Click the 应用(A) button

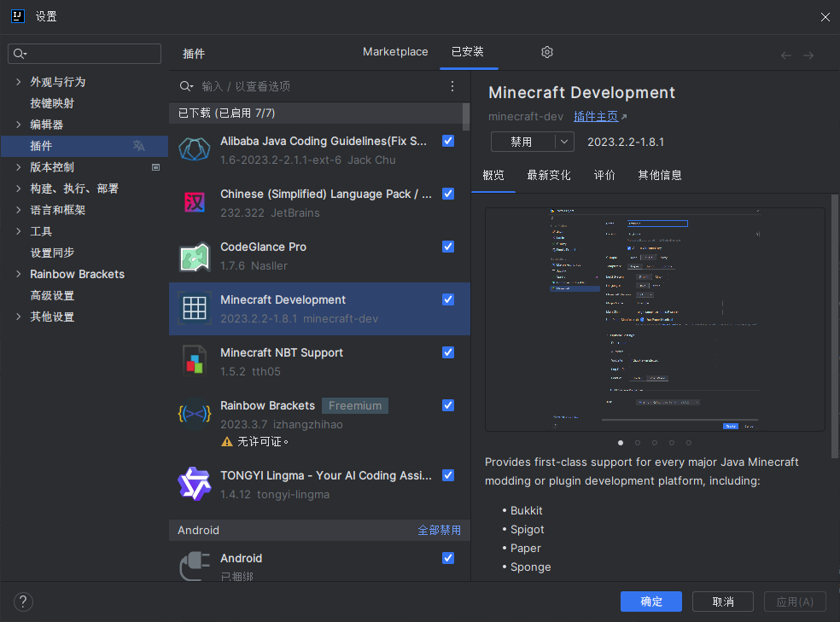pos(795,602)
